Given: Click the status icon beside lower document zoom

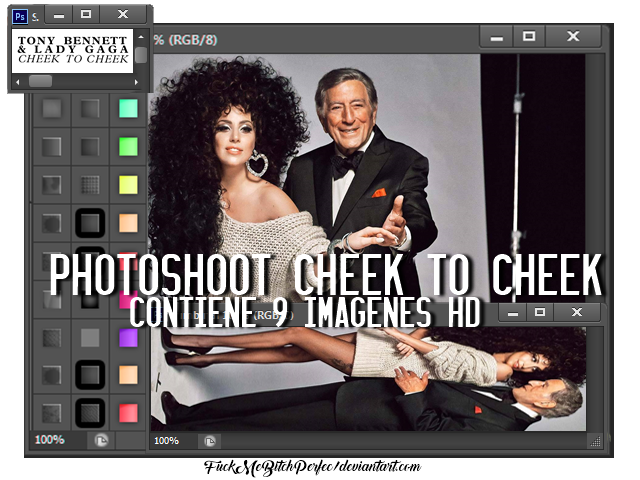Looking at the screenshot, I should tap(210, 441).
